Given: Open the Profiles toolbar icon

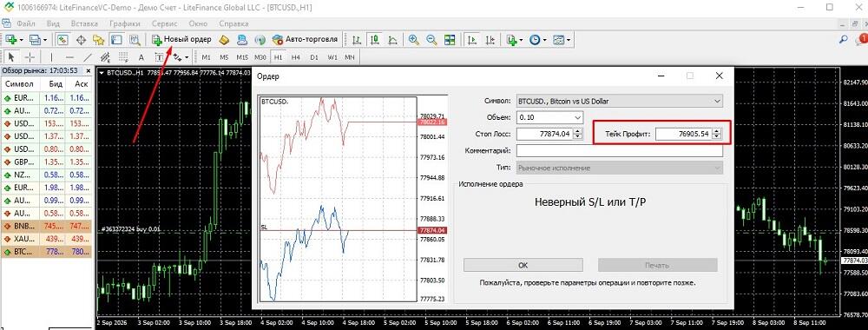Looking at the screenshot, I should pos(35,40).
